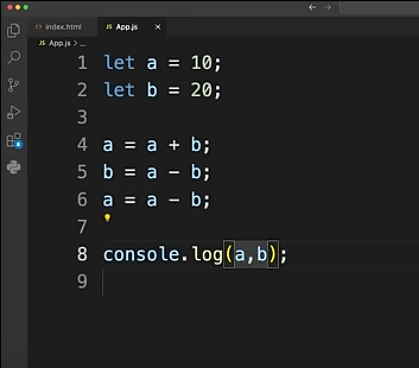This screenshot has height=368, width=419.
Task: Click line number 5 in gutter
Action: [x=82, y=172]
